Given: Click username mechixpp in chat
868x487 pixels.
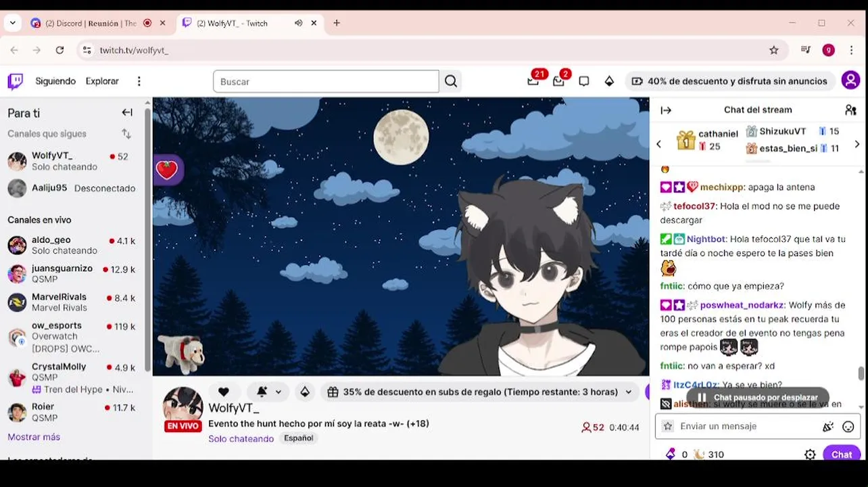Looking at the screenshot, I should pos(722,187).
